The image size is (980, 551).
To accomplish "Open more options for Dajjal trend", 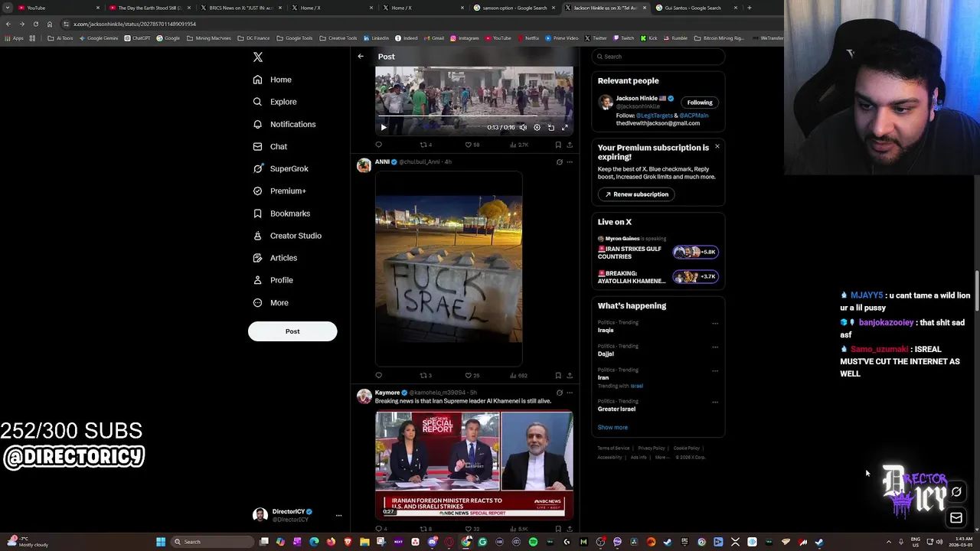I will (x=715, y=347).
